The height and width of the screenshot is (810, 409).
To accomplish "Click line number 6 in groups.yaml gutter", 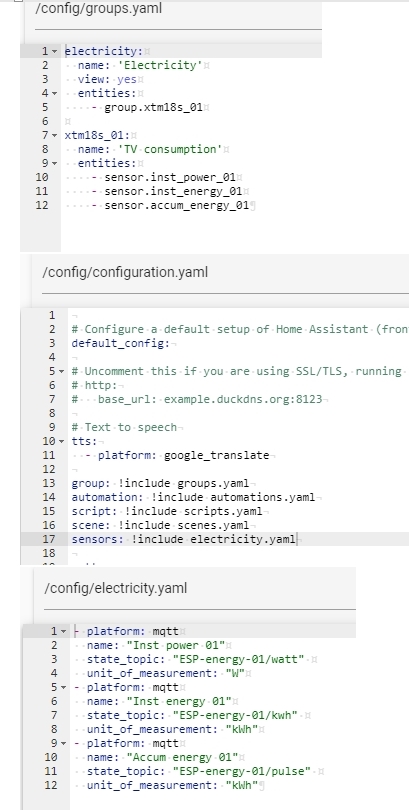I will pyautogui.click(x=45, y=121).
